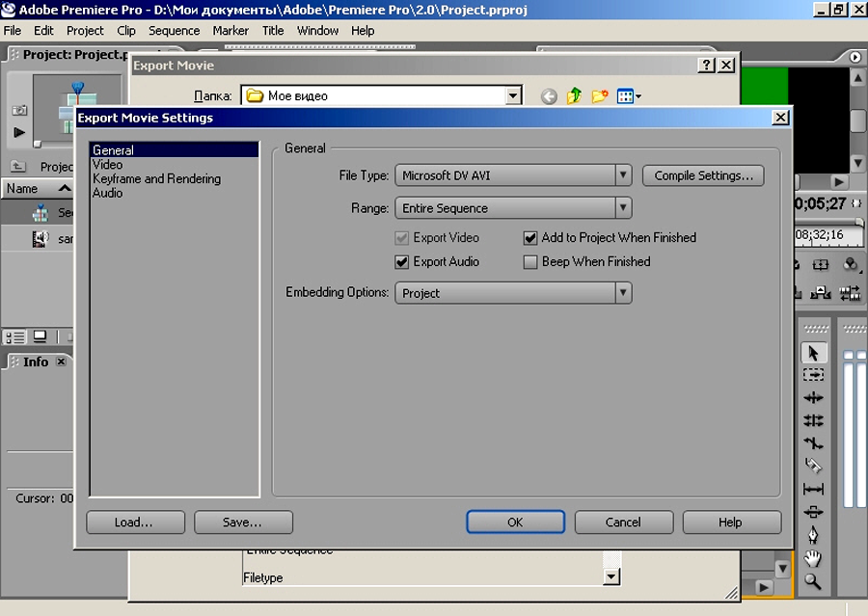The width and height of the screenshot is (868, 616).
Task: Select the Zoom magnifier tool
Action: [813, 581]
